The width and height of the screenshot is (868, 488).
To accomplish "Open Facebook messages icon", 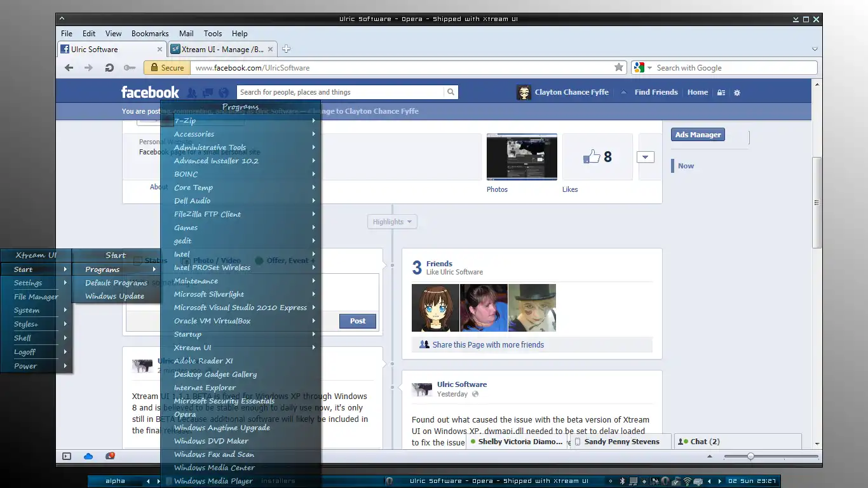I will pos(208,92).
